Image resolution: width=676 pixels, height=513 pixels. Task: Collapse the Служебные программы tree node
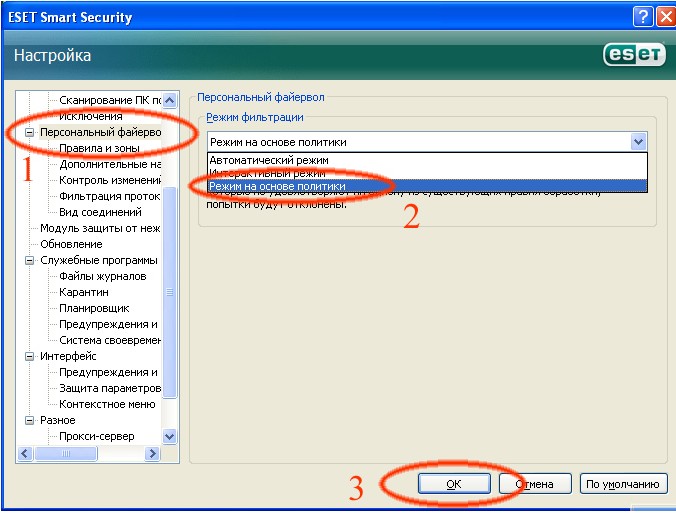click(29, 260)
